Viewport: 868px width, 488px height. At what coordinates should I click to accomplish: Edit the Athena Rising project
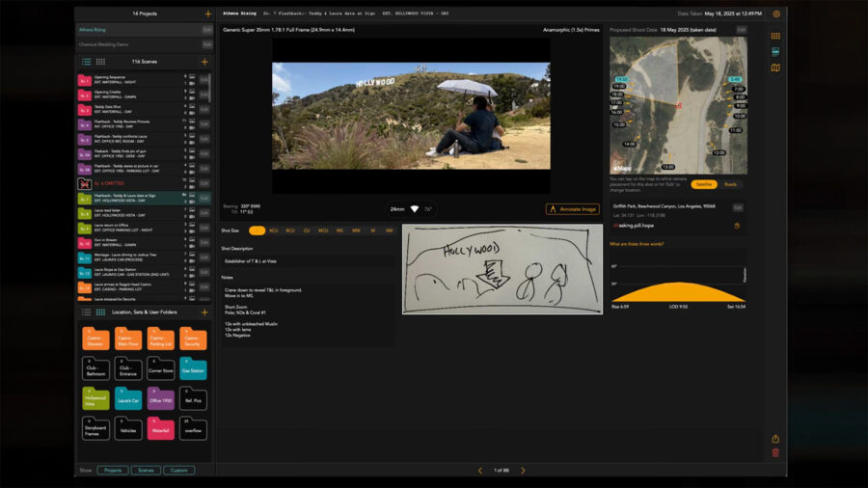click(207, 30)
